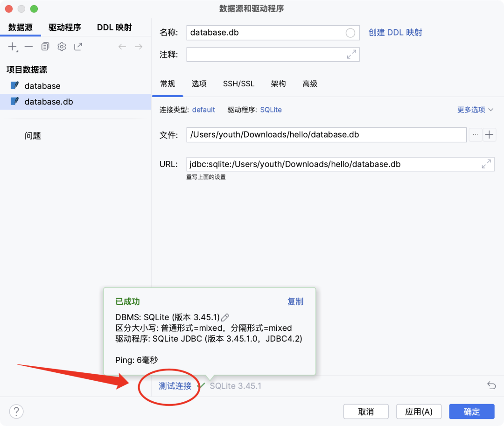The image size is (504, 426).
Task: Expand the comment field using its expand icon
Action: tap(352, 55)
